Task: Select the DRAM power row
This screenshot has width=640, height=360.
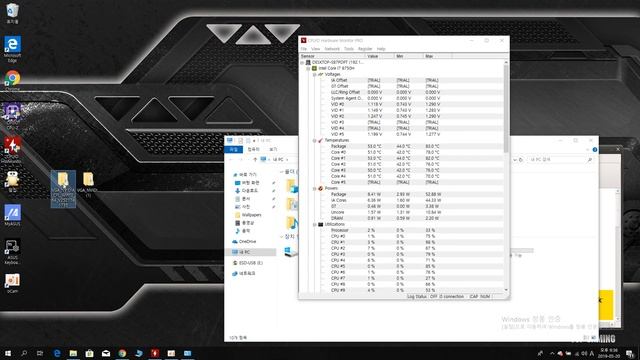Action: (402, 218)
